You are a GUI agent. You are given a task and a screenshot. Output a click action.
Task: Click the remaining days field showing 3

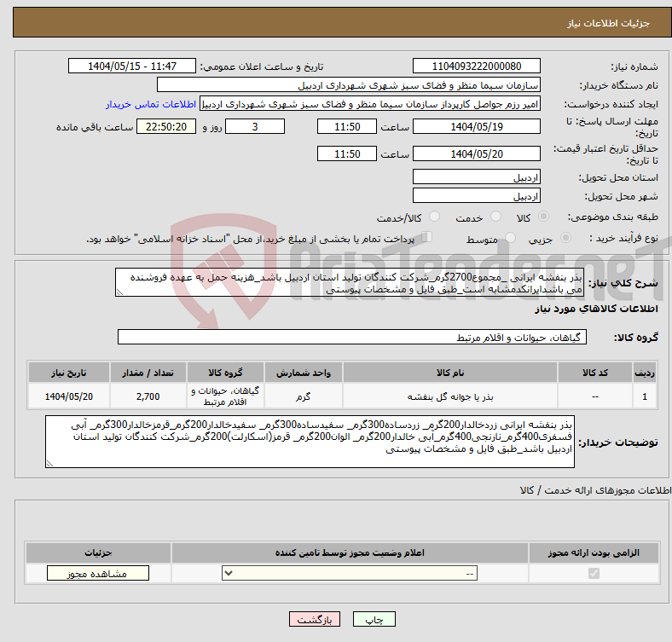(255, 126)
